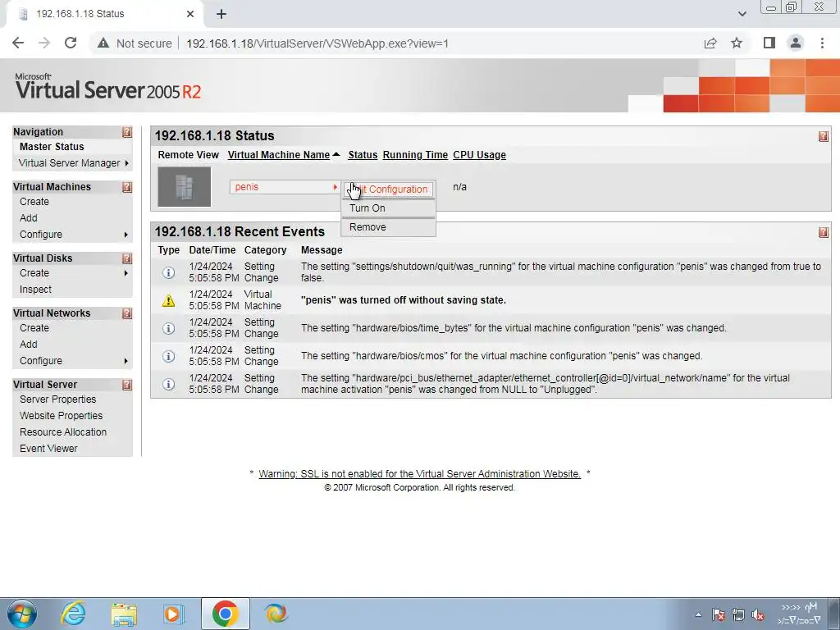Click the system tray clock
The height and width of the screenshot is (630, 840).
pos(799,614)
